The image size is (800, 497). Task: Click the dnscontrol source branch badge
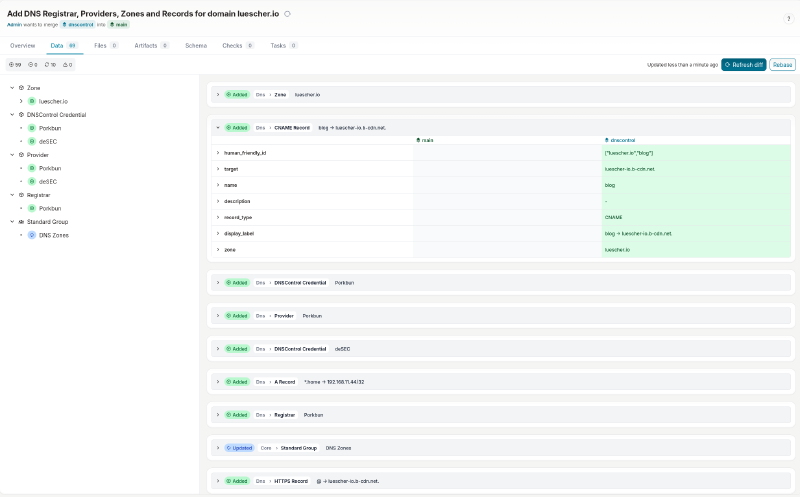(x=78, y=24)
